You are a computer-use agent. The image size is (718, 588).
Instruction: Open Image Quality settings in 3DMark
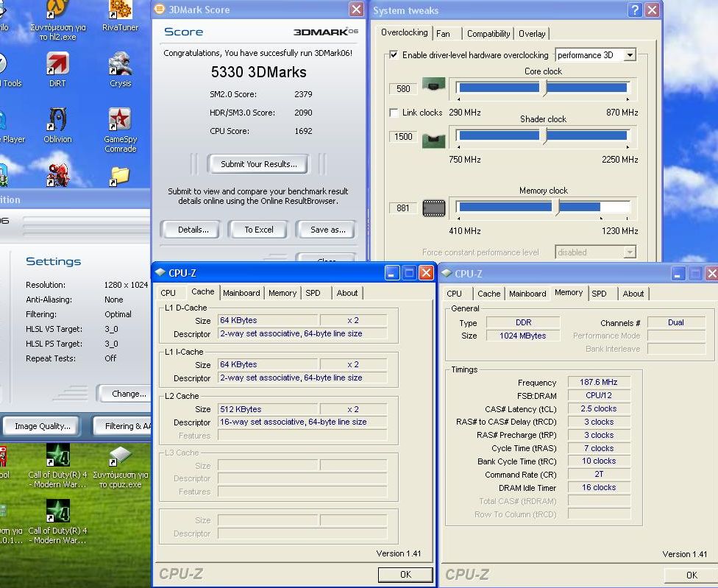(x=42, y=426)
